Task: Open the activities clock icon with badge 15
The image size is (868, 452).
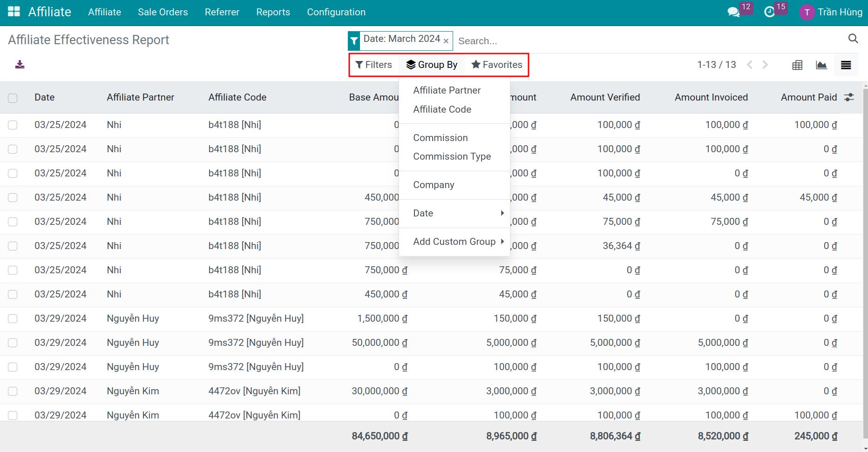Action: tap(769, 12)
